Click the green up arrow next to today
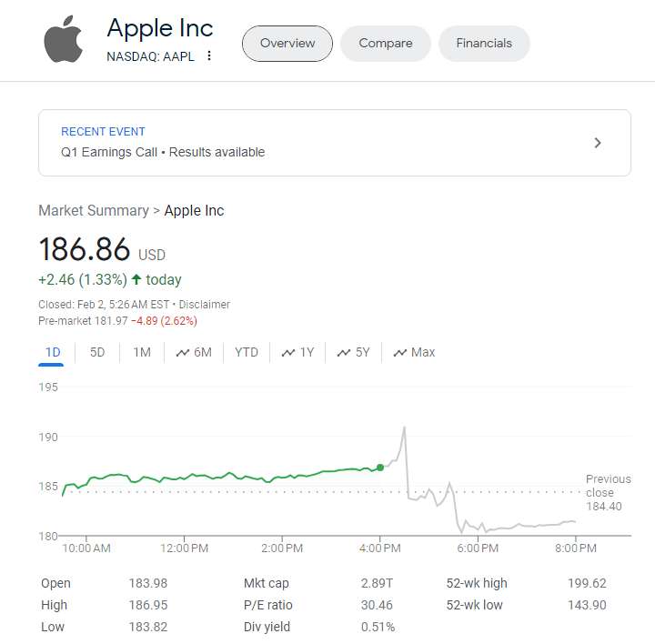The height and width of the screenshot is (644, 655). click(x=136, y=279)
